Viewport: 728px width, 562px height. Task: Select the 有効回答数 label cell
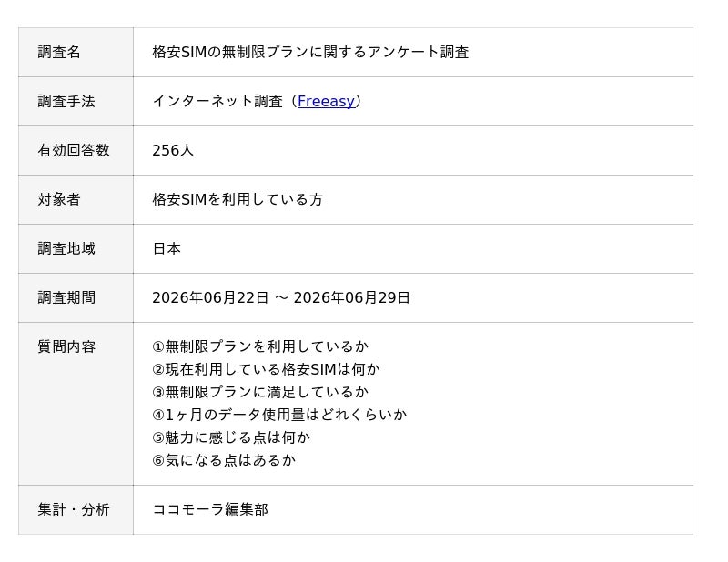tap(76, 150)
